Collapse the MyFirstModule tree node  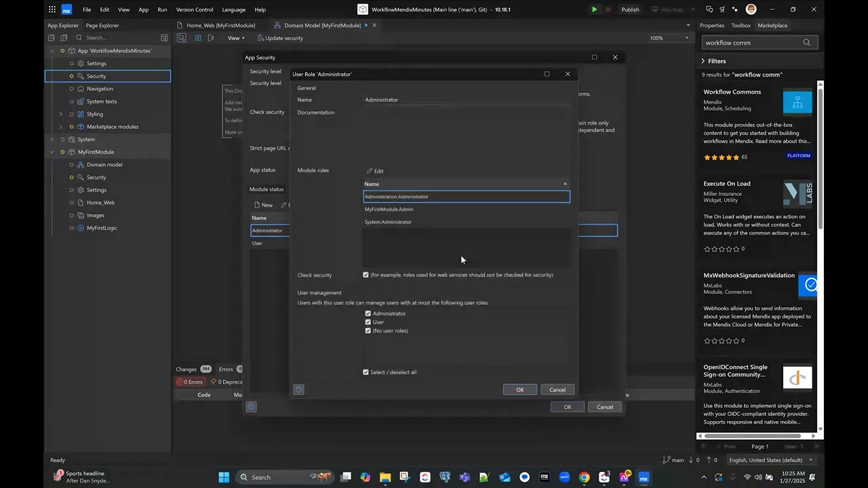pyautogui.click(x=52, y=152)
